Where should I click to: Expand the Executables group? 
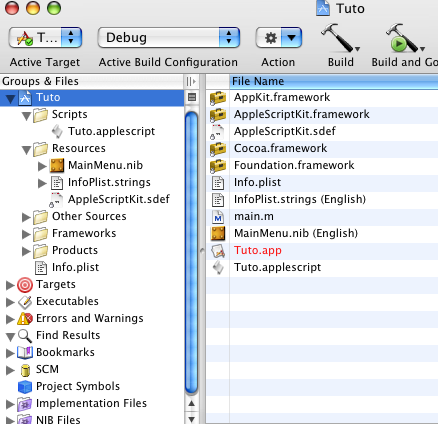10,302
